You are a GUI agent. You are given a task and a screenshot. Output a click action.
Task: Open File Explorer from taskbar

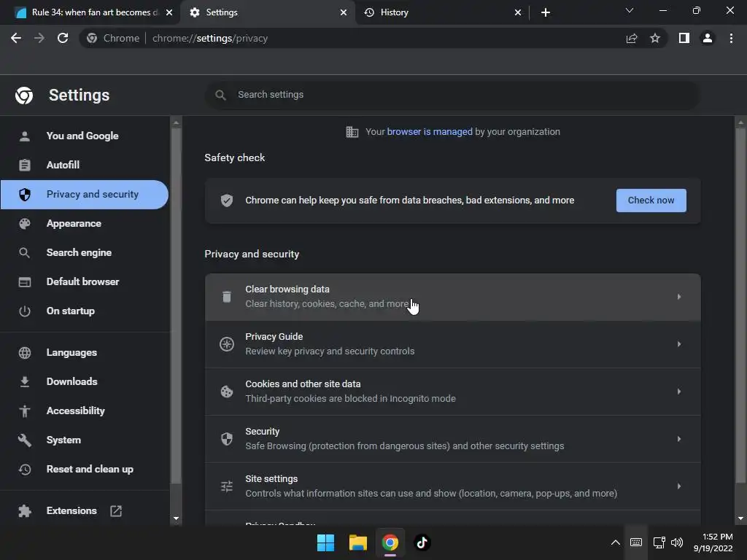point(357,542)
